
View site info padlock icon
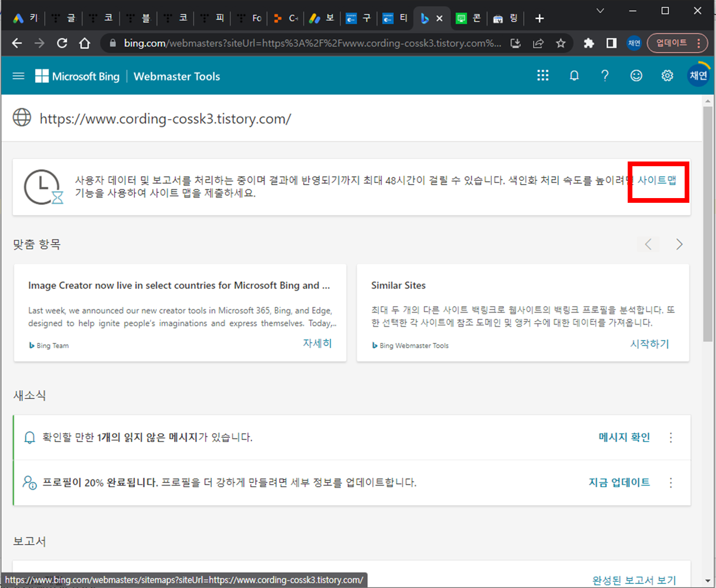click(x=112, y=43)
